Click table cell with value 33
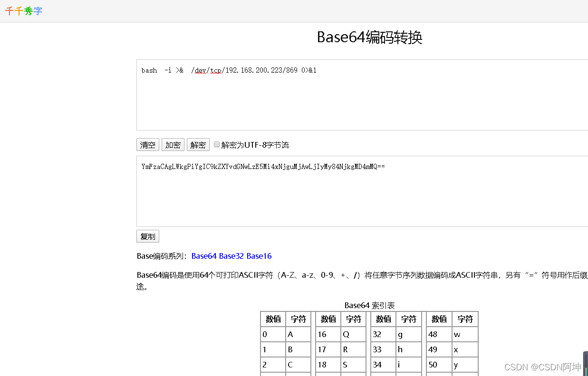The image size is (588, 376). [x=383, y=349]
